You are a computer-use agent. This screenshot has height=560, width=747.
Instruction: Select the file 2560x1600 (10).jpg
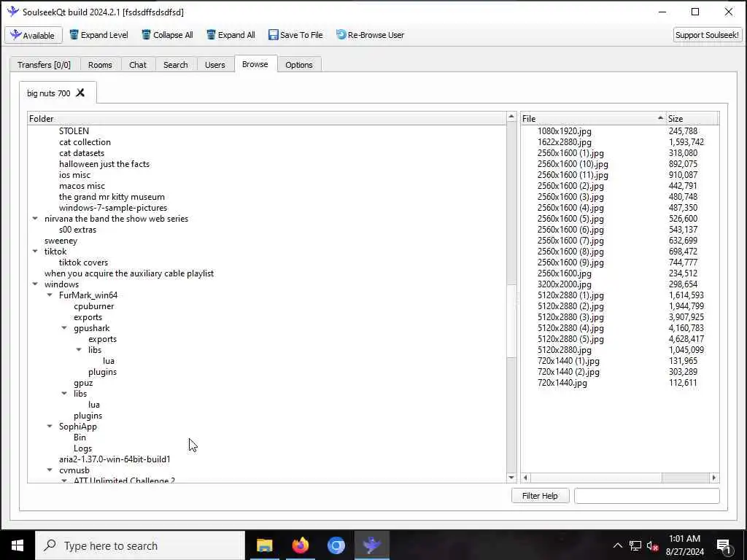click(573, 164)
